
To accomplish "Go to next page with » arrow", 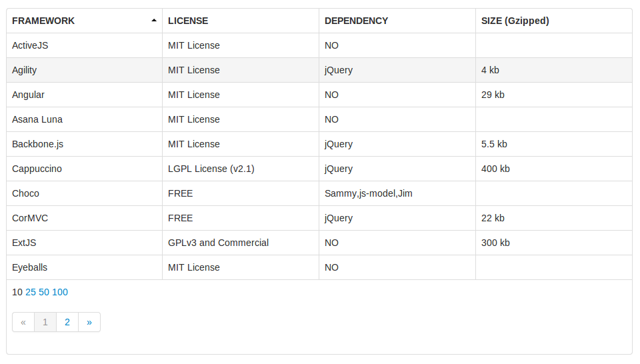I will pyautogui.click(x=89, y=323).
